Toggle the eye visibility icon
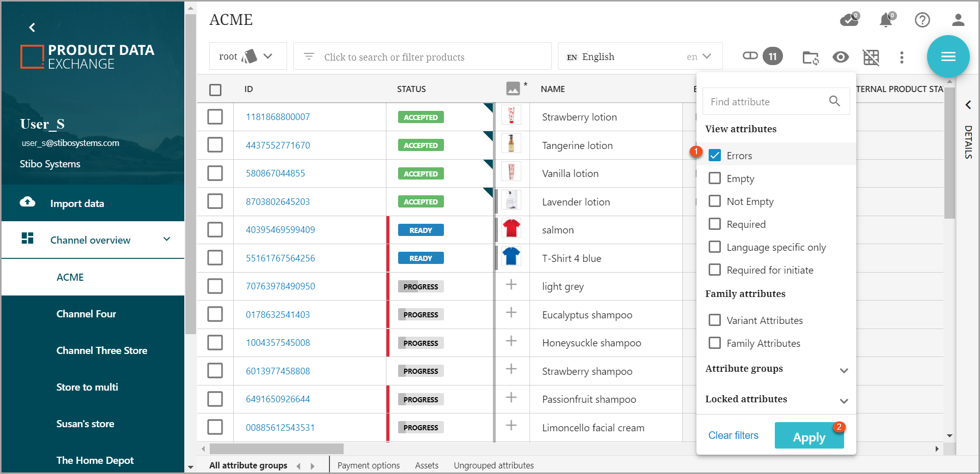980x474 pixels. point(841,57)
